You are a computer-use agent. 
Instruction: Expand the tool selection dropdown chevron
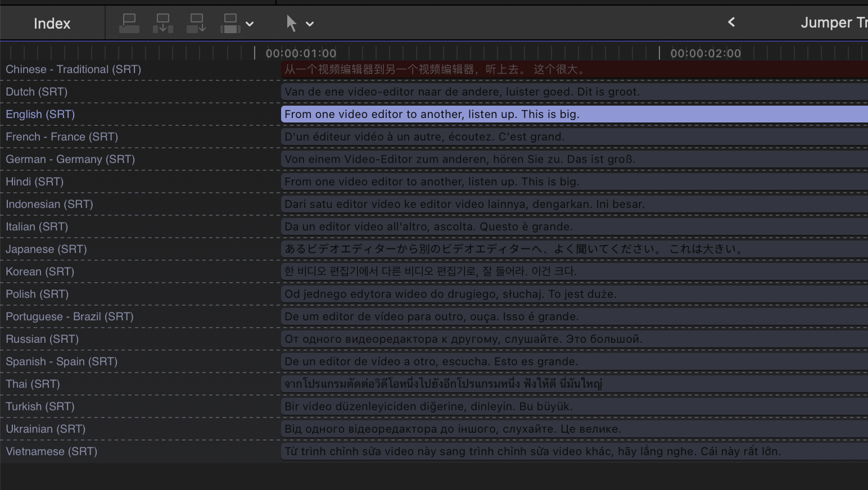[x=310, y=24]
